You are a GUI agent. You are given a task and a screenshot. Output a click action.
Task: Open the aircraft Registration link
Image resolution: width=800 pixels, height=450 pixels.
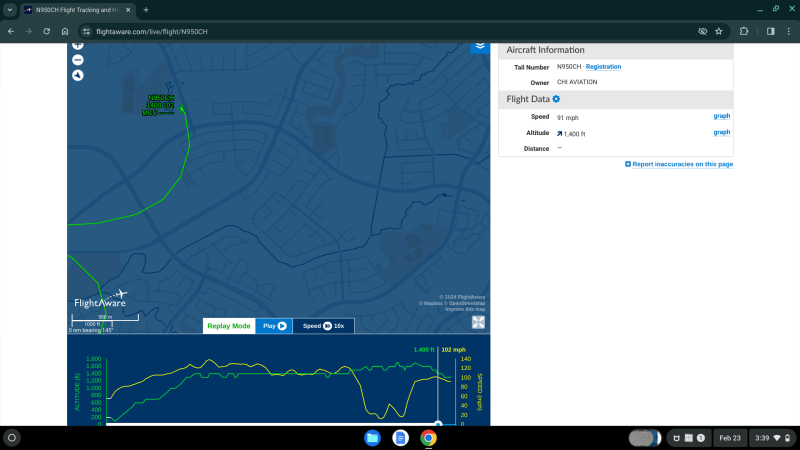pos(603,67)
